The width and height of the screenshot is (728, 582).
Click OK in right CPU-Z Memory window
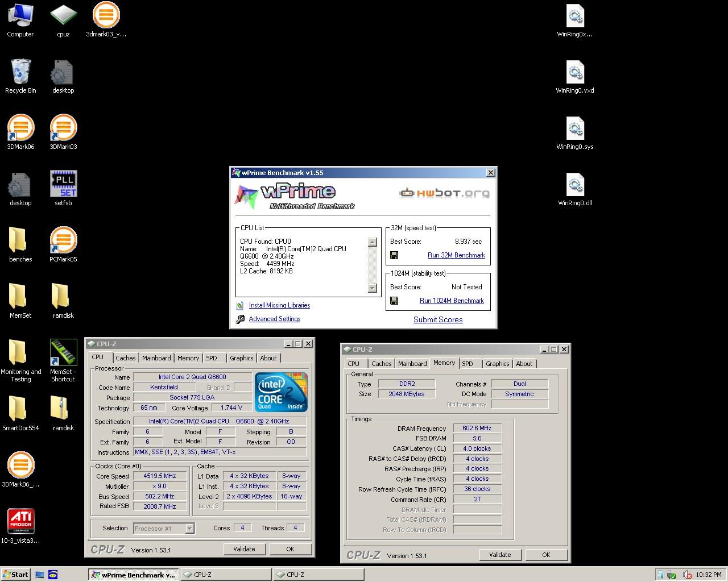click(x=546, y=555)
